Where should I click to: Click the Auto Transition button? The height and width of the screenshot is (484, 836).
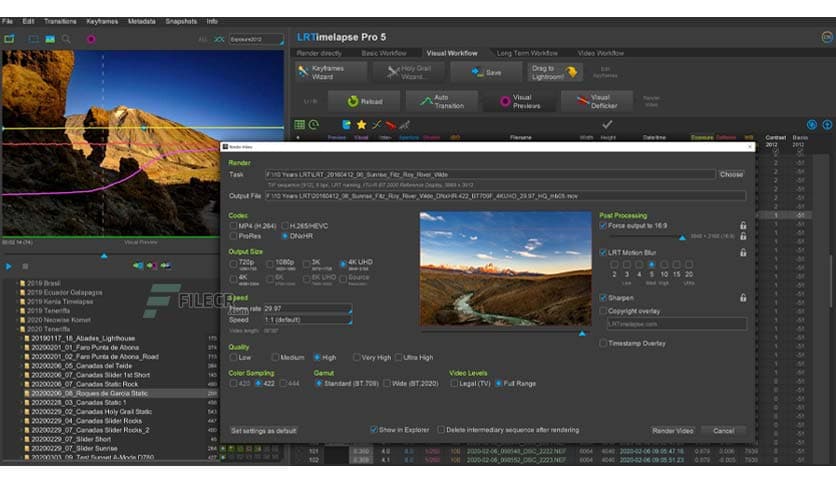click(442, 101)
